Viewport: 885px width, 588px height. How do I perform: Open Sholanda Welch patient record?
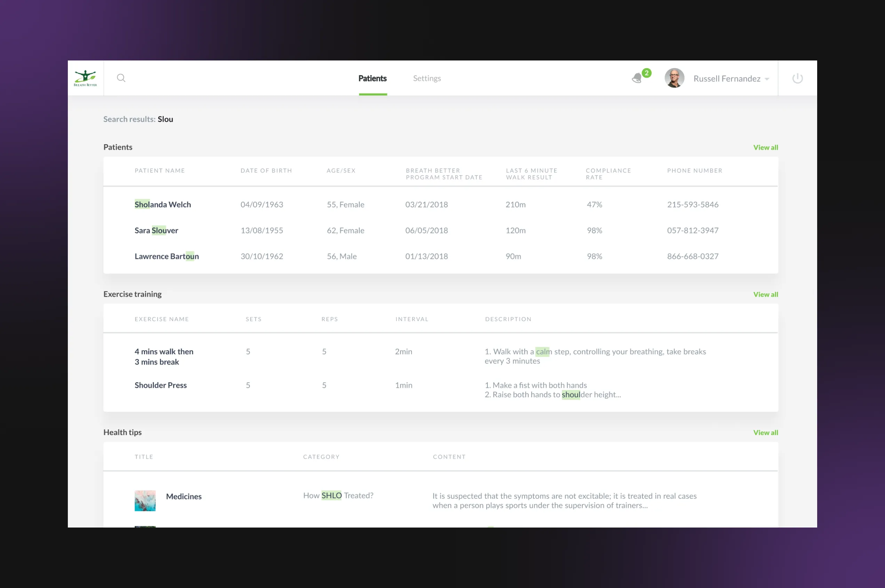click(162, 204)
